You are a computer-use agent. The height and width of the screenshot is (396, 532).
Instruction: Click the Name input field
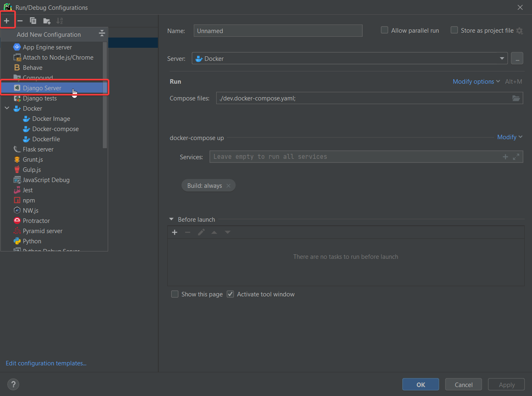pos(278,31)
